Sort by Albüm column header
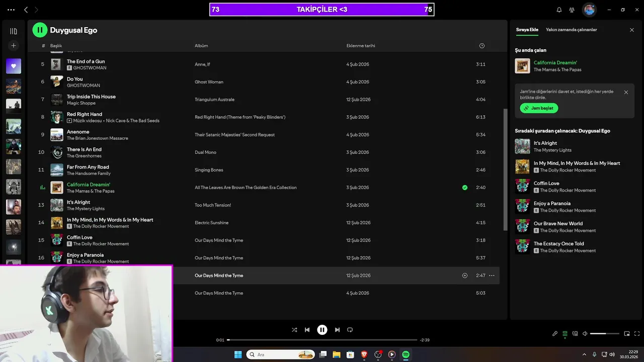The width and height of the screenshot is (644, 362). click(201, 46)
